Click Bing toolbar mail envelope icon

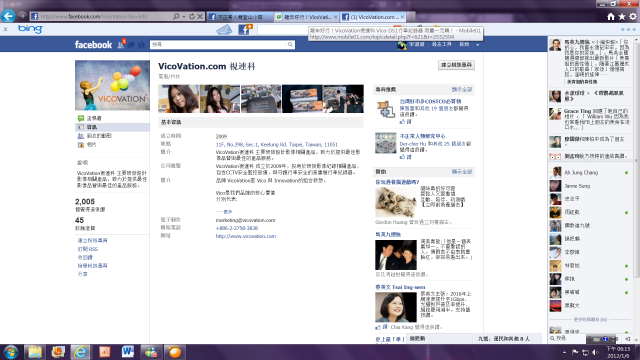pos(224,29)
